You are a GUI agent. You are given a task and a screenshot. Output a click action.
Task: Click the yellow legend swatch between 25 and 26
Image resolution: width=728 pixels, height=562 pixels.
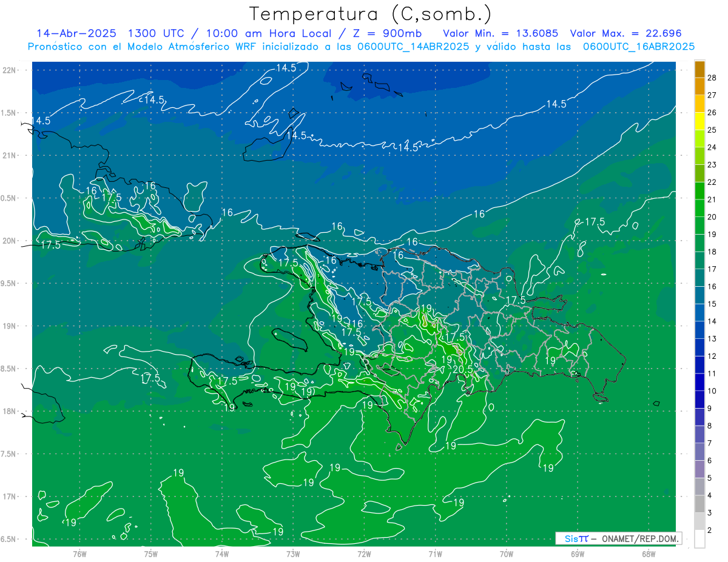click(699, 121)
